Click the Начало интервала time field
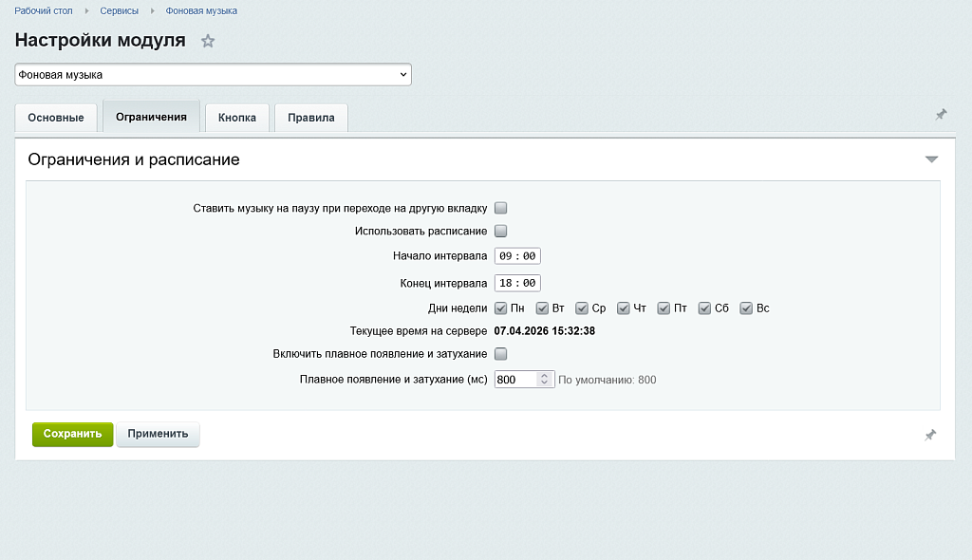This screenshot has height=560, width=972. [x=517, y=256]
